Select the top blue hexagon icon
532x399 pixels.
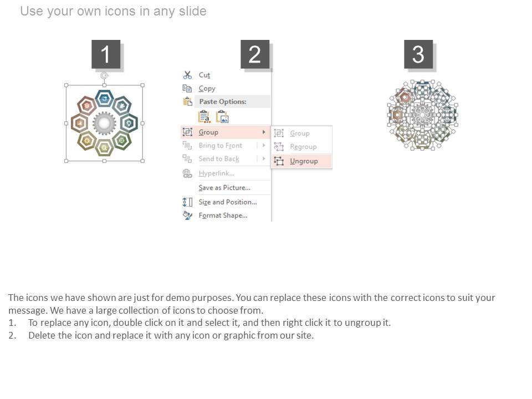104,99
